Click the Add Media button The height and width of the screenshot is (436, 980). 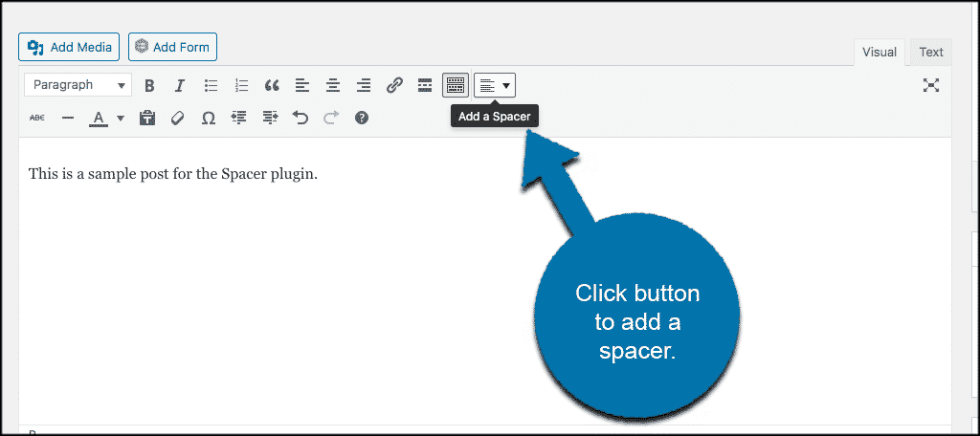pyautogui.click(x=69, y=46)
